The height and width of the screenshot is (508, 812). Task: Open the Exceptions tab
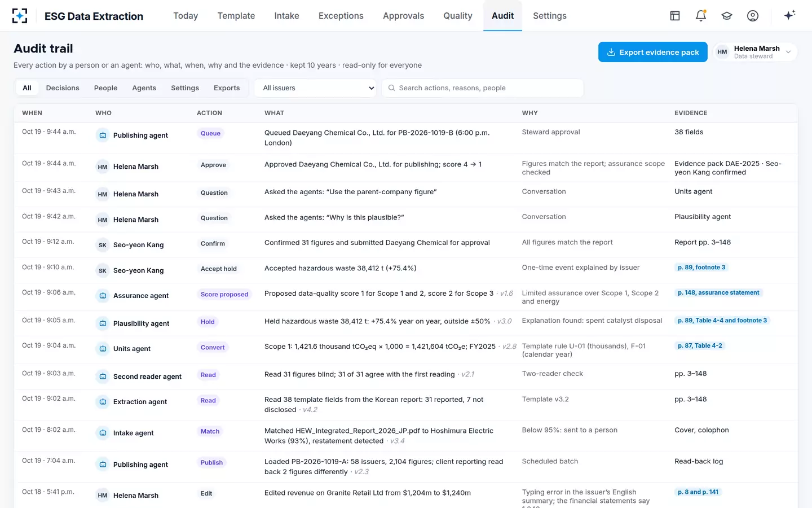tap(341, 16)
